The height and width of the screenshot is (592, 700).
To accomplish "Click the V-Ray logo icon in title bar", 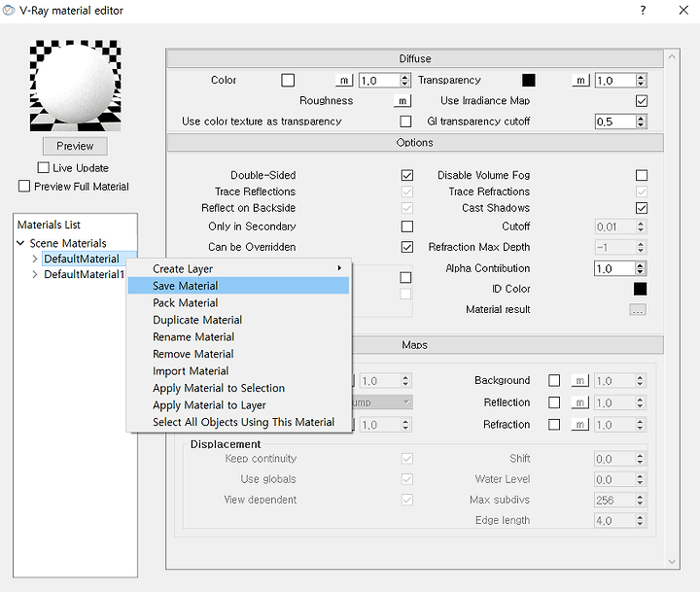I will point(9,11).
